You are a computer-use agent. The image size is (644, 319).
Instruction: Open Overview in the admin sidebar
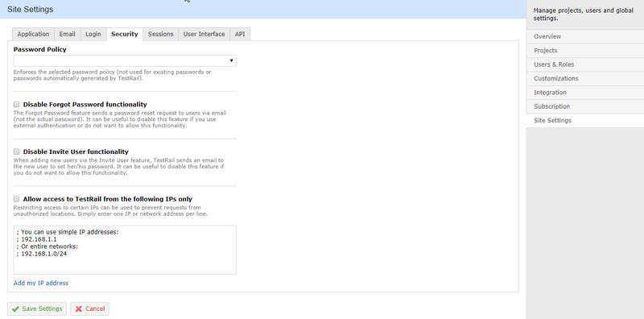[585, 36]
